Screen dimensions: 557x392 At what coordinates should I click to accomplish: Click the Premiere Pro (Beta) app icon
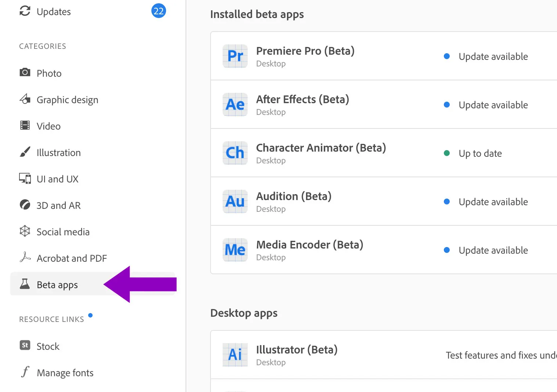point(235,56)
